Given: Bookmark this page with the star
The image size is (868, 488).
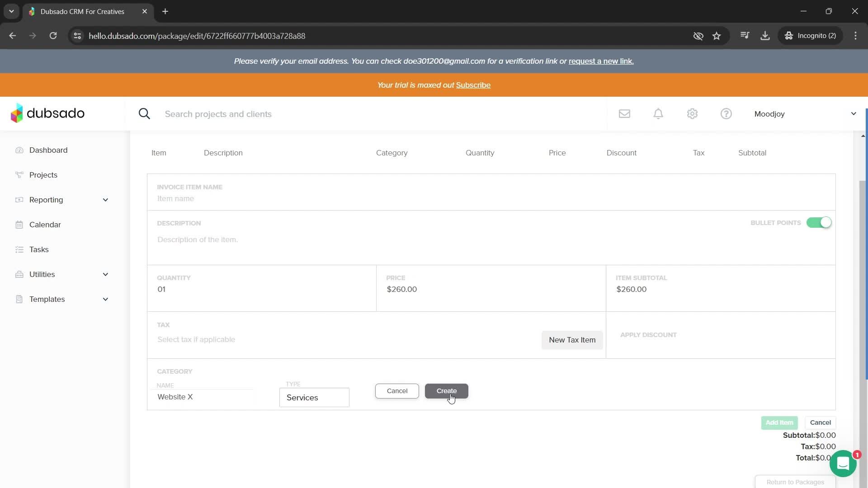Looking at the screenshot, I should [717, 36].
